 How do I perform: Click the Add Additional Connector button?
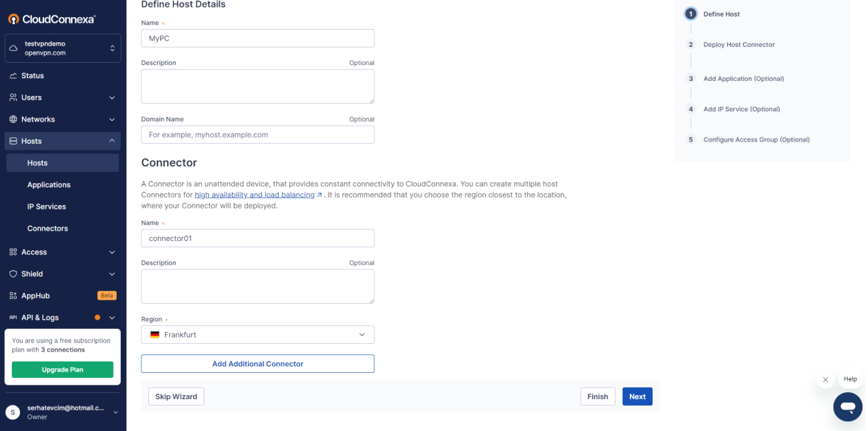[257, 364]
